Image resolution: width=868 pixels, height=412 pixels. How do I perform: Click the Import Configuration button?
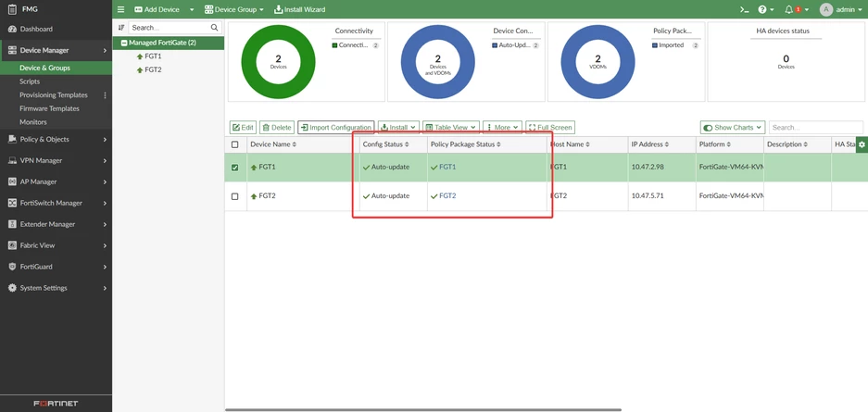pyautogui.click(x=336, y=127)
